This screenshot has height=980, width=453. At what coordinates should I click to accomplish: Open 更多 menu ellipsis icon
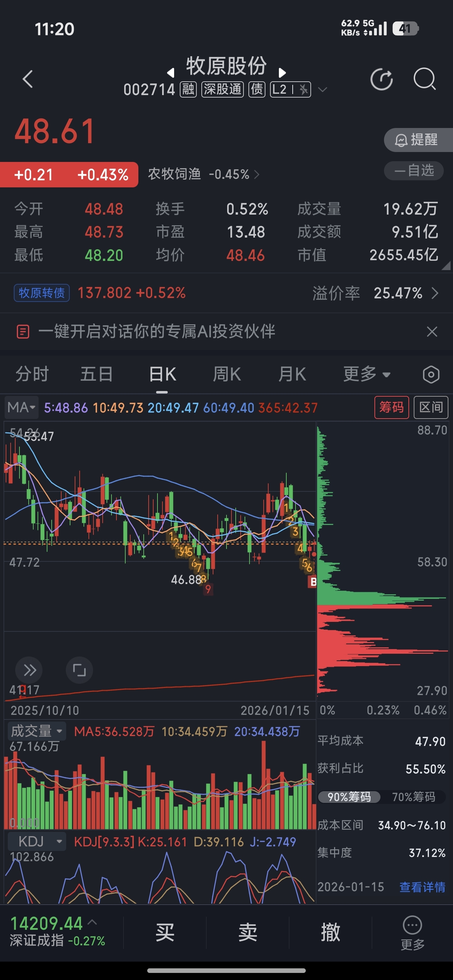coord(412,925)
